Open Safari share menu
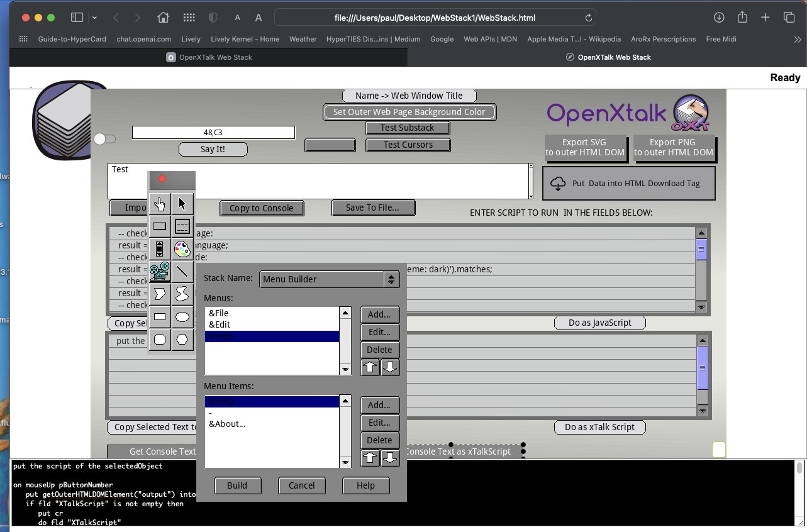 point(742,18)
